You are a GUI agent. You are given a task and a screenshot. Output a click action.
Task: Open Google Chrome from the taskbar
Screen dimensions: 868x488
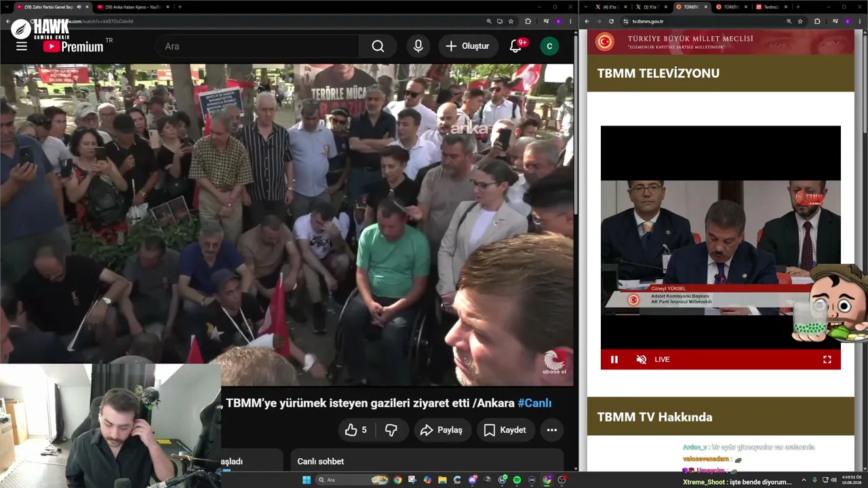[x=397, y=480]
